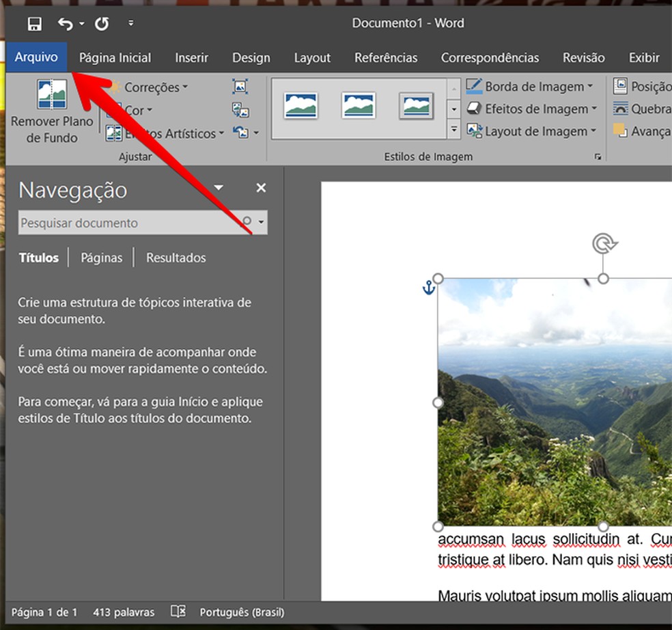672x630 pixels.
Task: Switch to the Inserir ribbon tab
Action: (191, 58)
